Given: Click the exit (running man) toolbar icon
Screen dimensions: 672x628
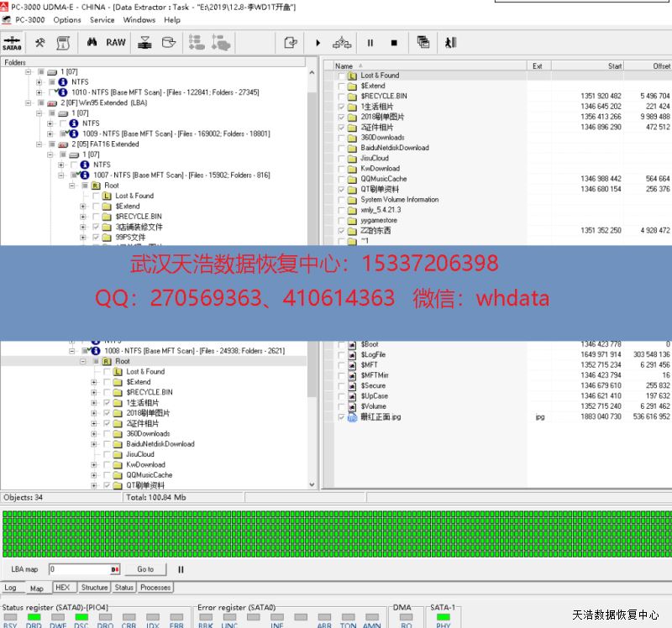Looking at the screenshot, I should (450, 42).
